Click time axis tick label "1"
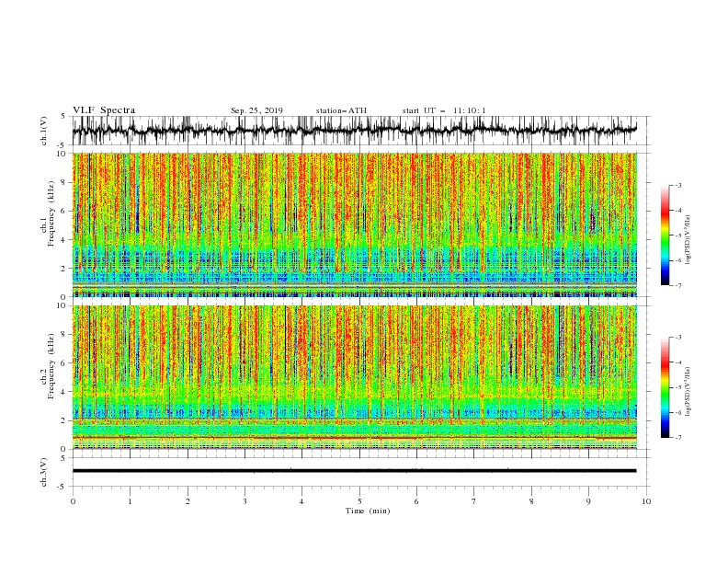 130,501
